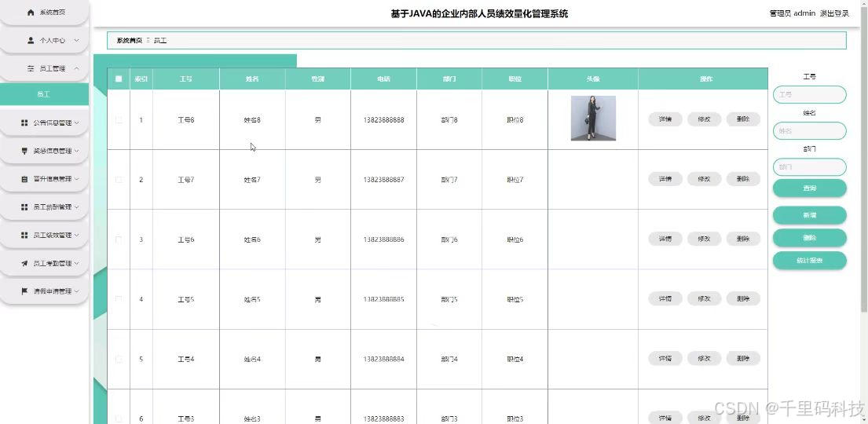Click the 姓名6 name cell
The width and height of the screenshot is (868, 424).
[x=252, y=239]
